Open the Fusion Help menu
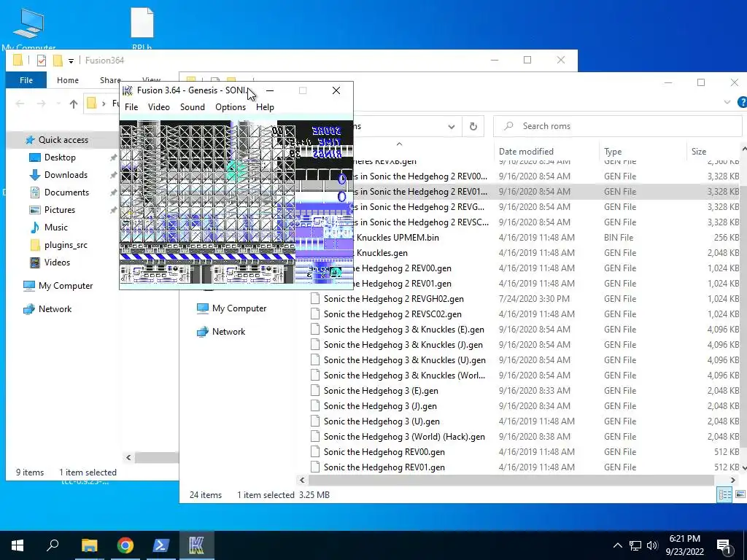 (265, 107)
